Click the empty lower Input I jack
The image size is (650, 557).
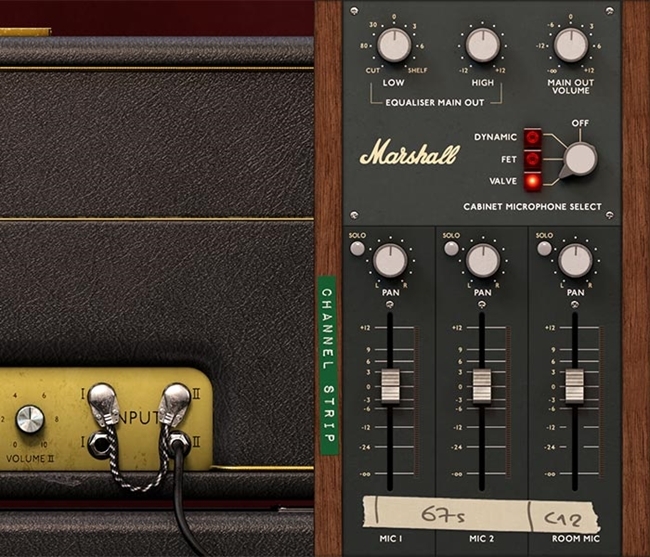pyautogui.click(x=99, y=444)
